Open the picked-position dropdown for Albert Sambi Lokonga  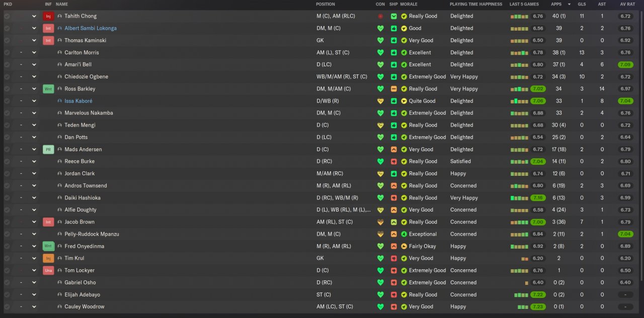click(34, 28)
